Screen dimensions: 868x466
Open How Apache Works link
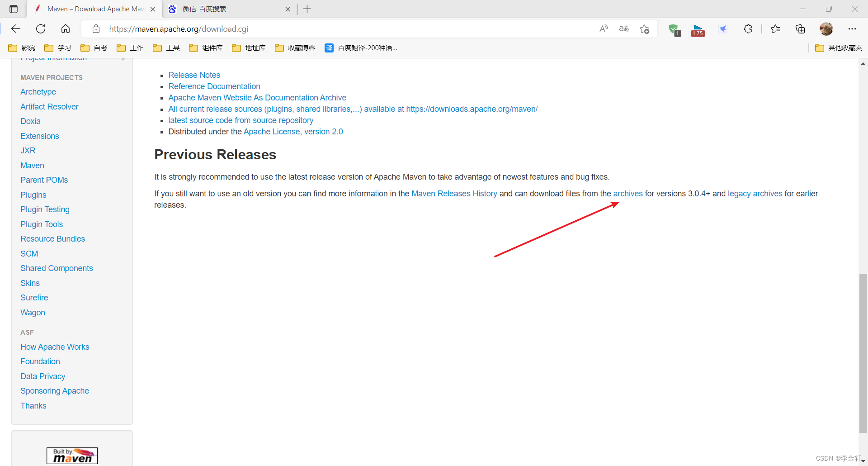[x=55, y=347]
